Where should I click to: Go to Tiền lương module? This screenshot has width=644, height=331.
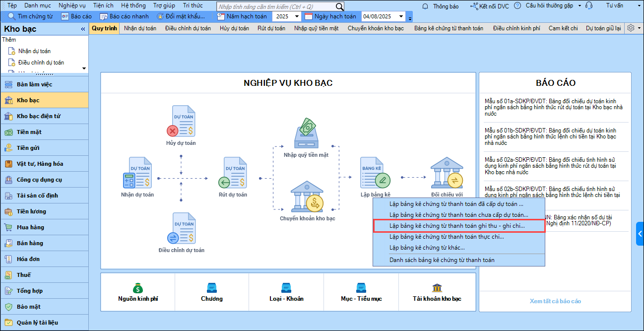[x=44, y=211]
